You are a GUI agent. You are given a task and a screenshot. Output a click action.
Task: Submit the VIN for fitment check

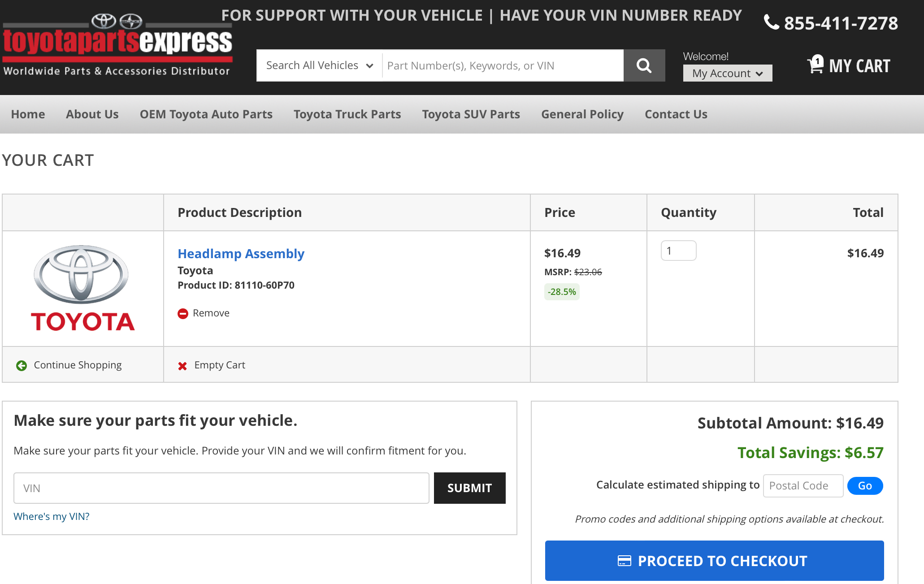(x=469, y=488)
